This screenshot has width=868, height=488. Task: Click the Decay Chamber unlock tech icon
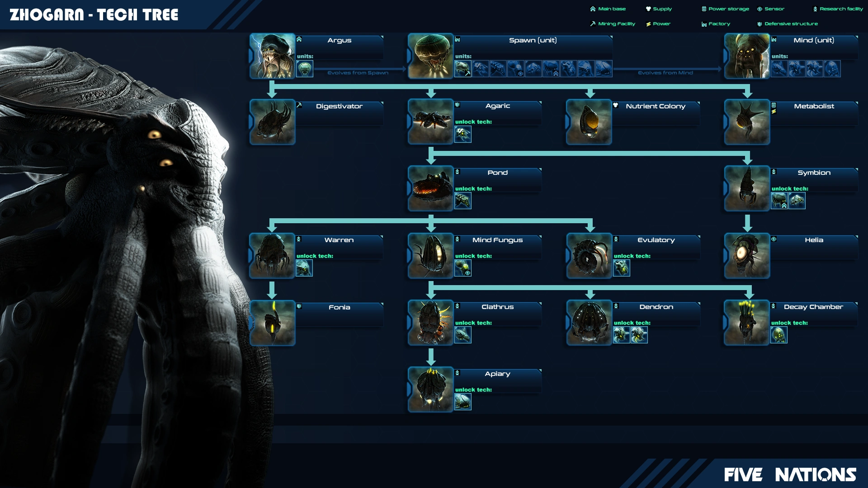click(x=778, y=335)
